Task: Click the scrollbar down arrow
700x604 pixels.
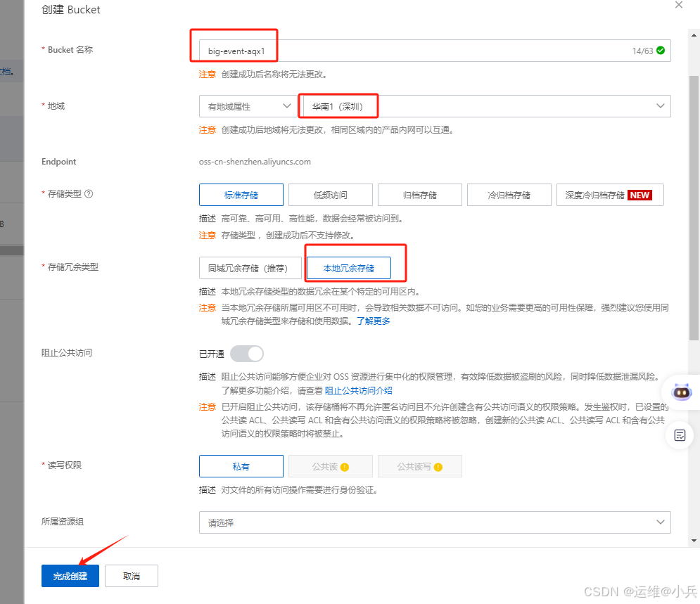Action: coord(694,541)
